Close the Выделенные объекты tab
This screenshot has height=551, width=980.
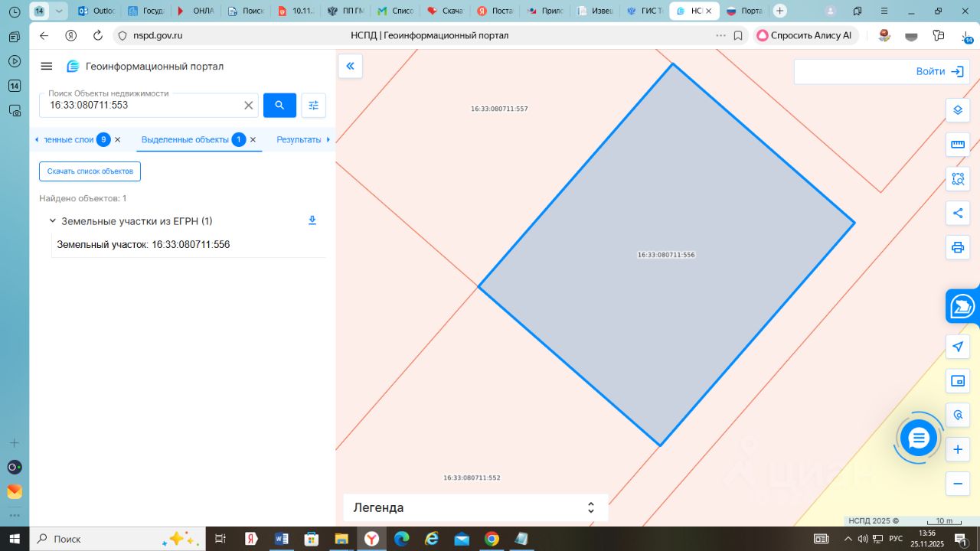tap(253, 139)
